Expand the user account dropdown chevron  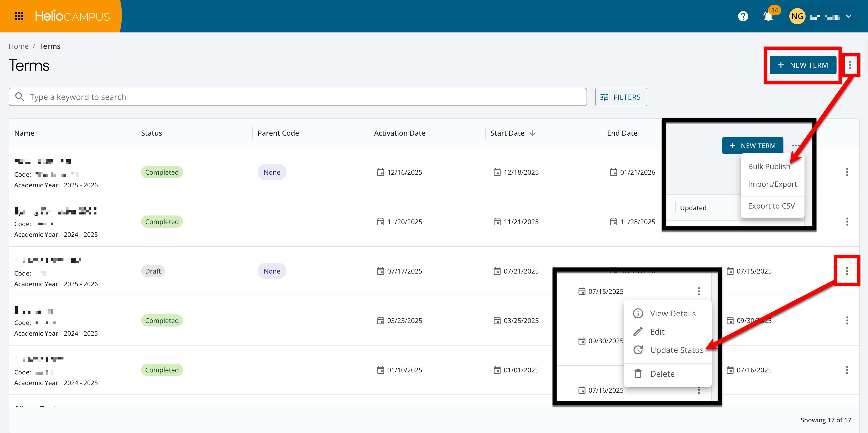pos(849,16)
